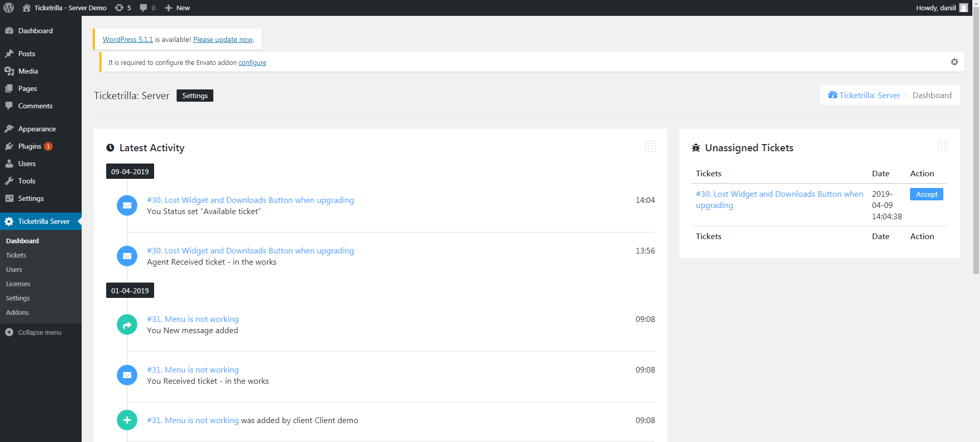Open the Ticketrilla - Server Demo site home icon

[x=27, y=8]
